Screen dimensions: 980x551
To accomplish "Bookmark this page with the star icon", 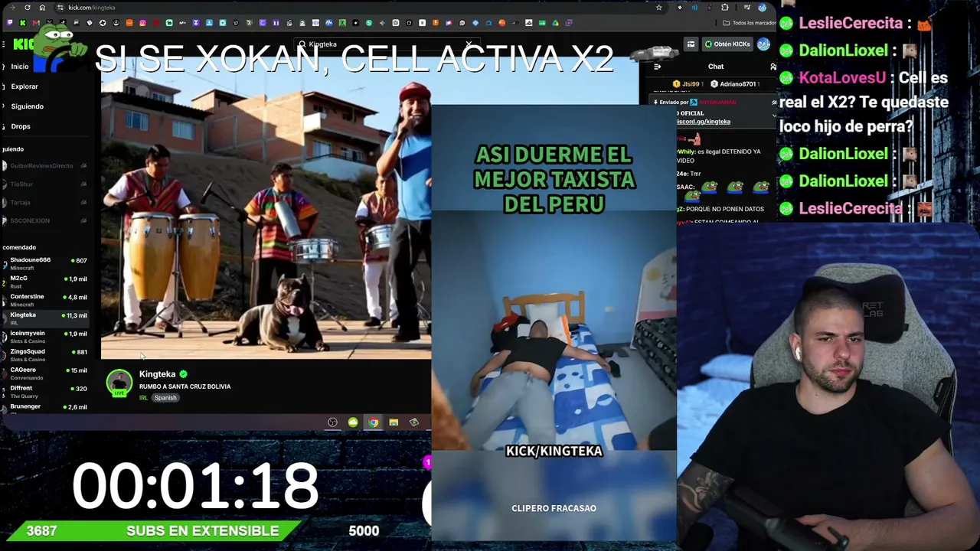I will (x=658, y=8).
